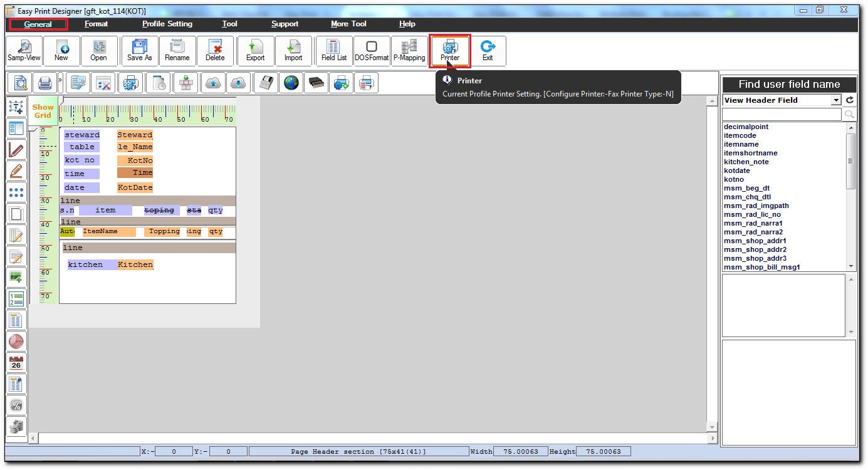
Task: Toggle the DOSFormat option
Action: point(372,51)
